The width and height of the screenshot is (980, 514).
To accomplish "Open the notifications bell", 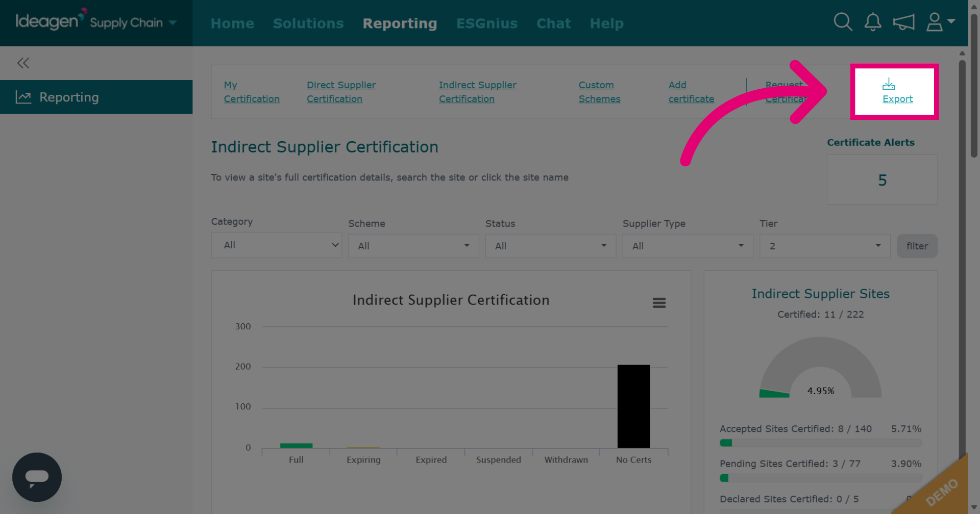I will 873,22.
